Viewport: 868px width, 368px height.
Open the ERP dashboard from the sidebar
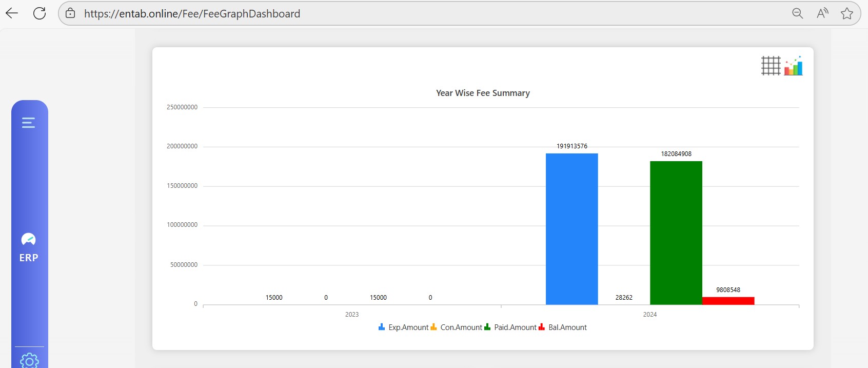[29, 247]
